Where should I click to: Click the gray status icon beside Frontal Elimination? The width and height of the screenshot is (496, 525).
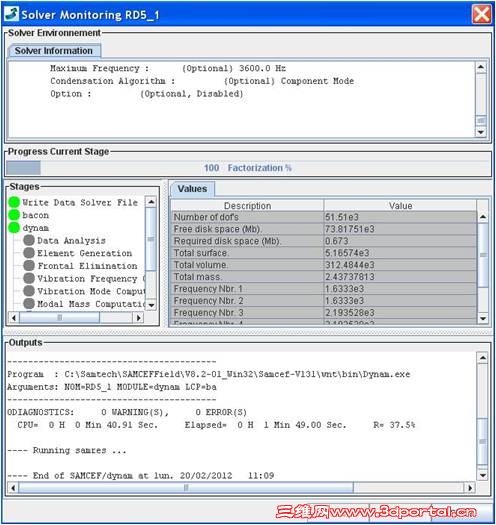coord(29,266)
